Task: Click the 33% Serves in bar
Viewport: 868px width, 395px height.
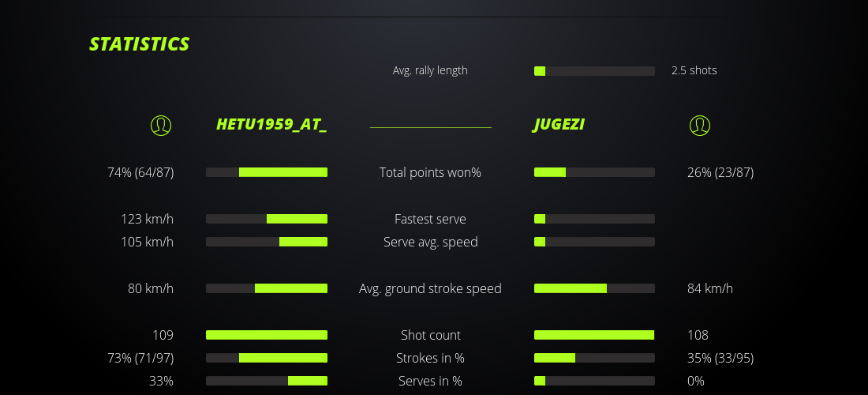Action: pyautogui.click(x=267, y=381)
